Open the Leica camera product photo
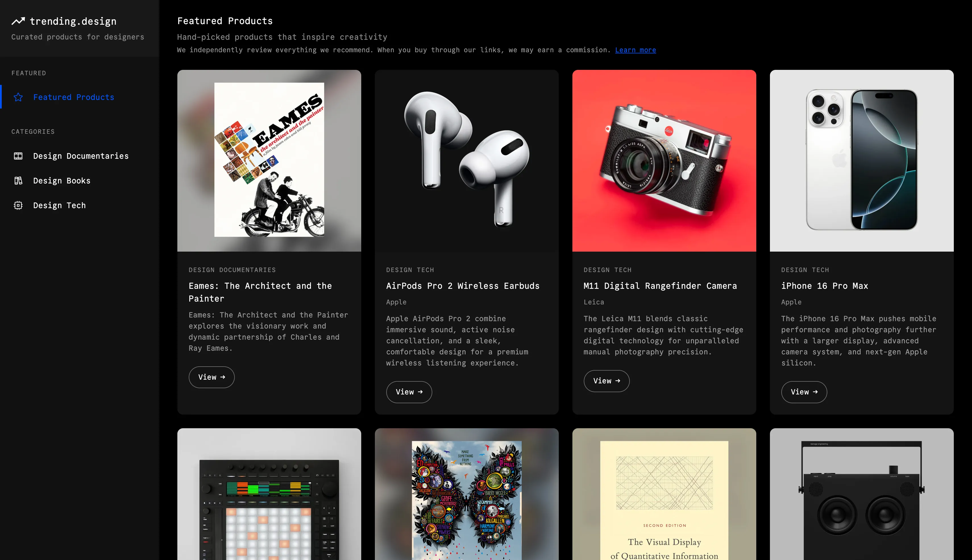Screen dimensions: 972x560 pyautogui.click(x=664, y=160)
